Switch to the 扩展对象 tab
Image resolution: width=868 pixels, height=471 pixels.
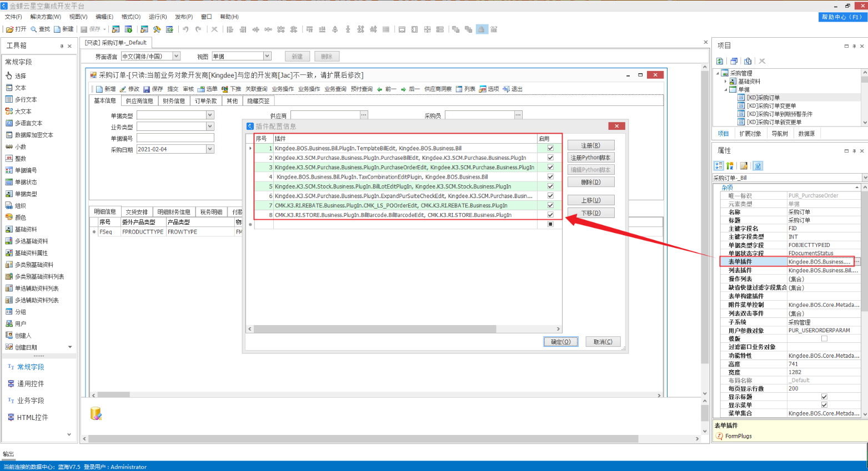(750, 134)
